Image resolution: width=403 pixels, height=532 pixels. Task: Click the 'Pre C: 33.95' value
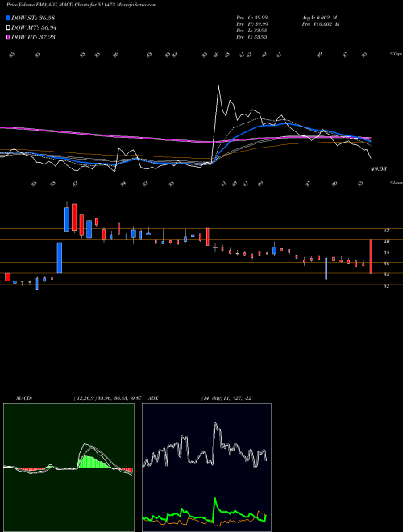pos(251,37)
